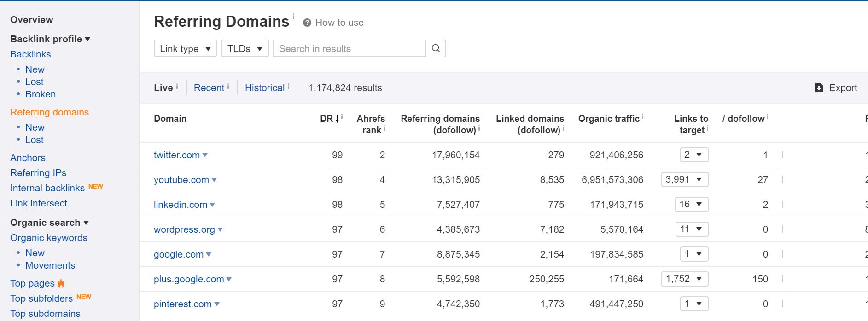Image resolution: width=868 pixels, height=321 pixels.
Task: Open the google.com links dropdown showing 1
Action: [694, 254]
